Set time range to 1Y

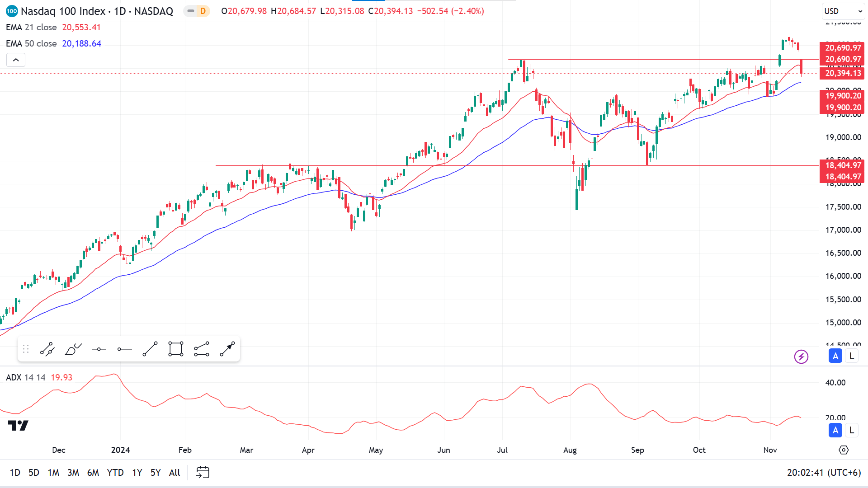[137, 473]
